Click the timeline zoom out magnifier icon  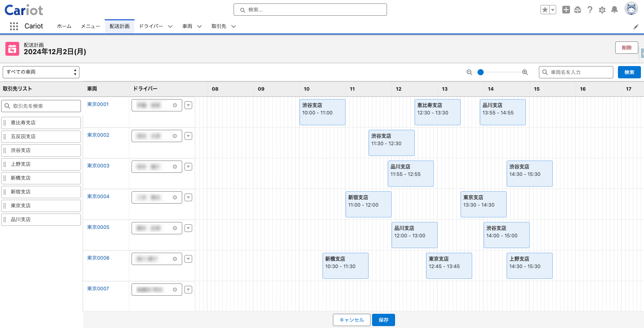tap(469, 72)
